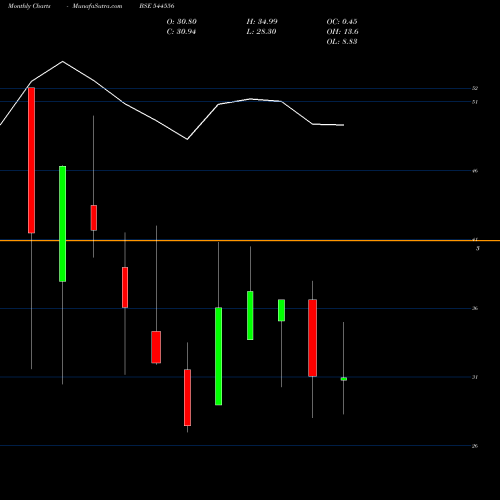The image size is (500, 500).
Task: Select the close value "C: 30.94"
Action: pyautogui.click(x=181, y=32)
